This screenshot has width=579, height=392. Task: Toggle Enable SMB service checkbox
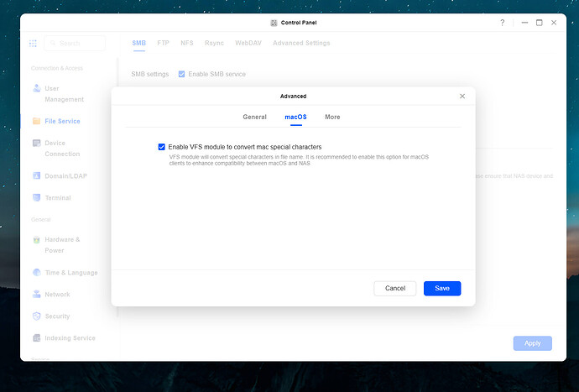pyautogui.click(x=182, y=74)
